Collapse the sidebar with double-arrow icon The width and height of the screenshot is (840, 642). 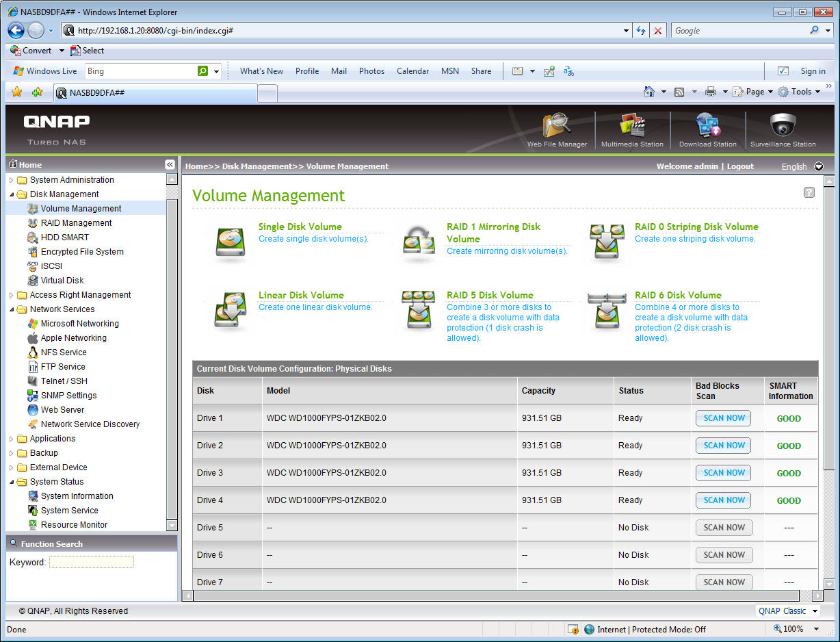tap(170, 164)
